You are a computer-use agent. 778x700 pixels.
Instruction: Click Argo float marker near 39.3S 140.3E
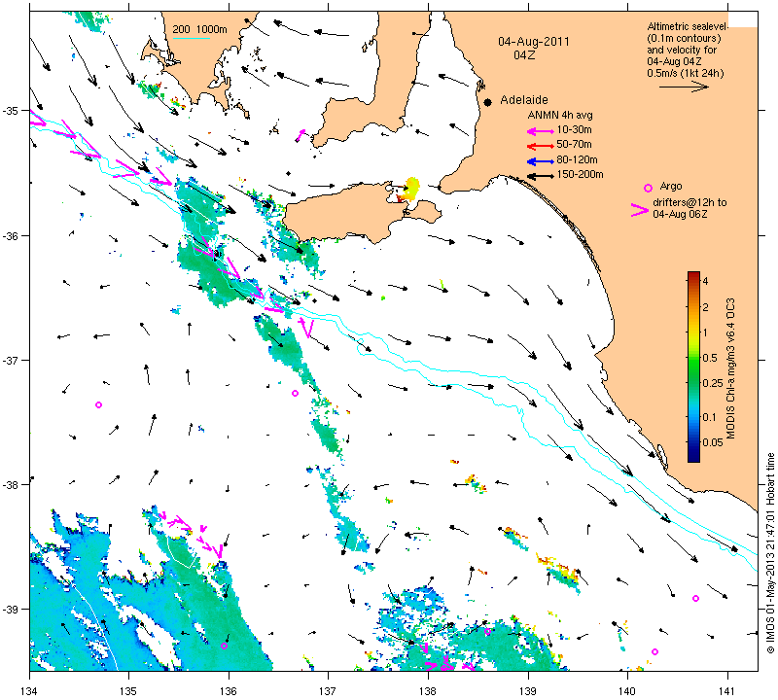654,651
